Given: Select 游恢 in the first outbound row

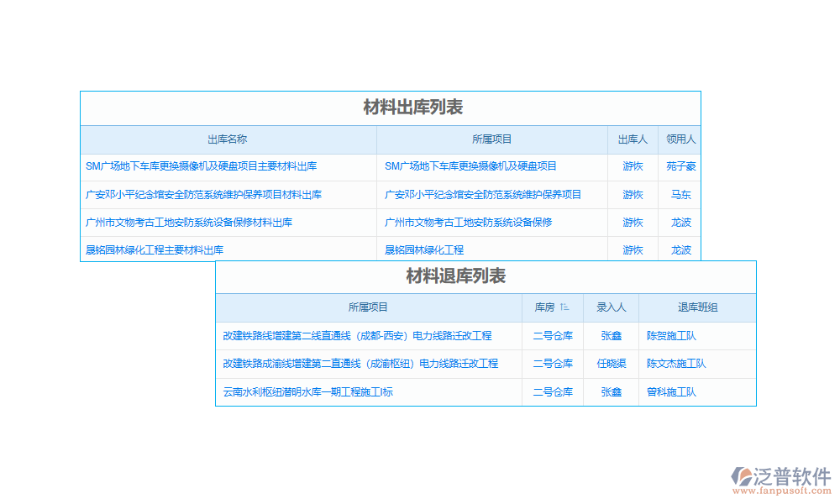Looking at the screenshot, I should (632, 166).
